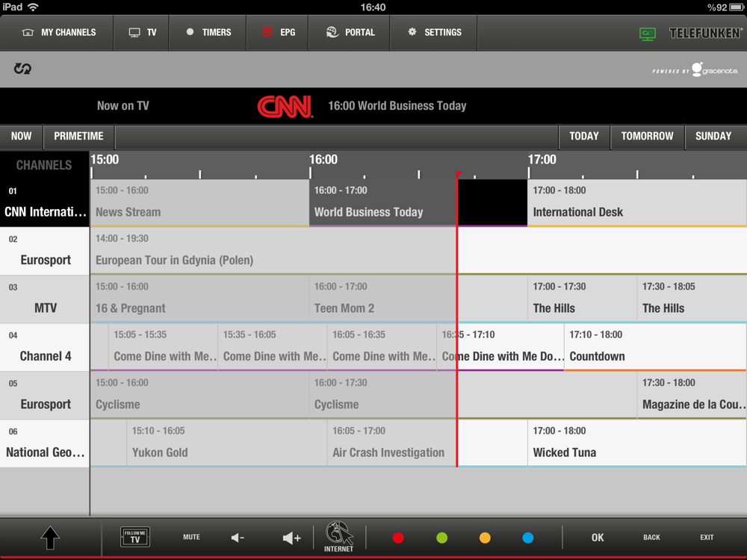Tap the blue color button
The width and height of the screenshot is (747, 560).
(x=528, y=538)
